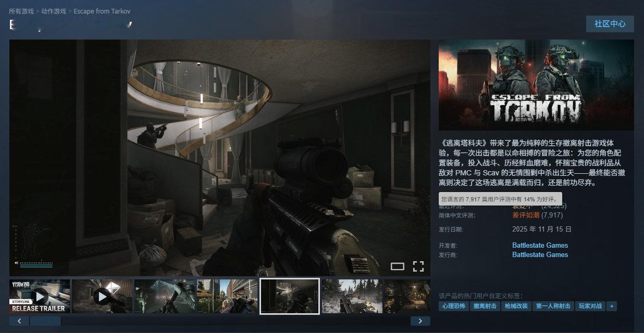Select the 玩家对战 tag
This screenshot has height=333, width=644.
[590, 306]
